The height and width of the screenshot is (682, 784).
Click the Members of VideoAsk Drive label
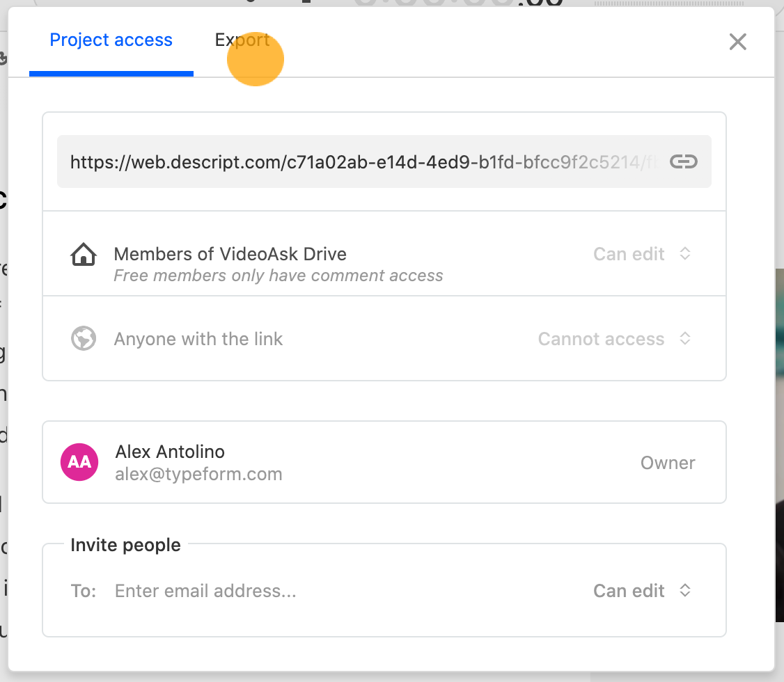pyautogui.click(x=230, y=254)
